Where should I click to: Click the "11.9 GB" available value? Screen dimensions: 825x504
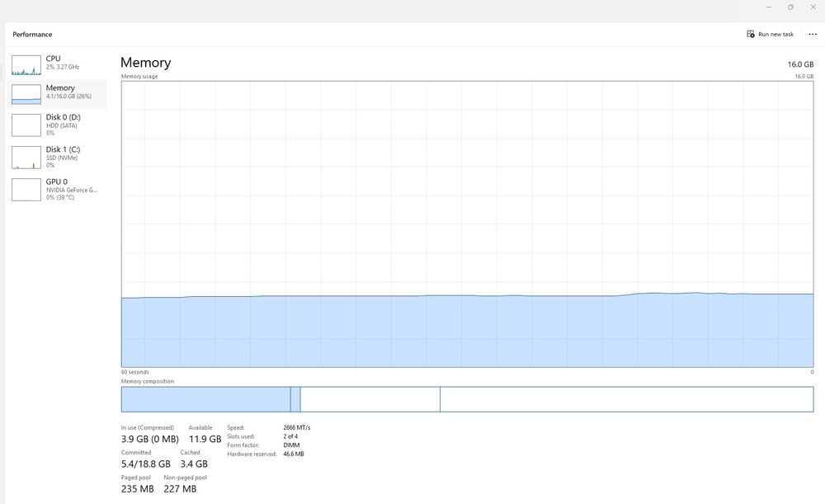coord(205,439)
